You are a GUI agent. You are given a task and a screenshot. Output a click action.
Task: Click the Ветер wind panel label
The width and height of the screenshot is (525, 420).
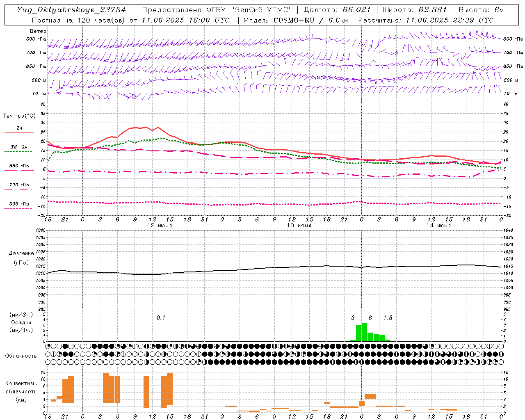[38, 31]
